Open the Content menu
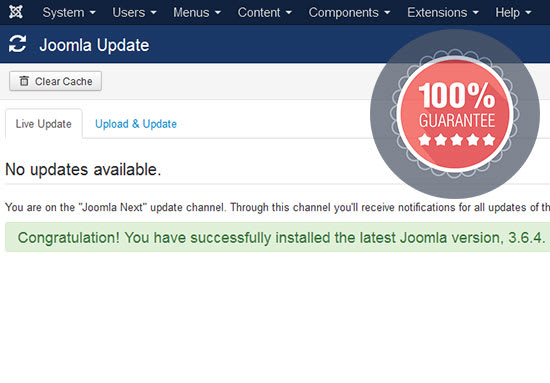The height and width of the screenshot is (383, 550). click(264, 13)
